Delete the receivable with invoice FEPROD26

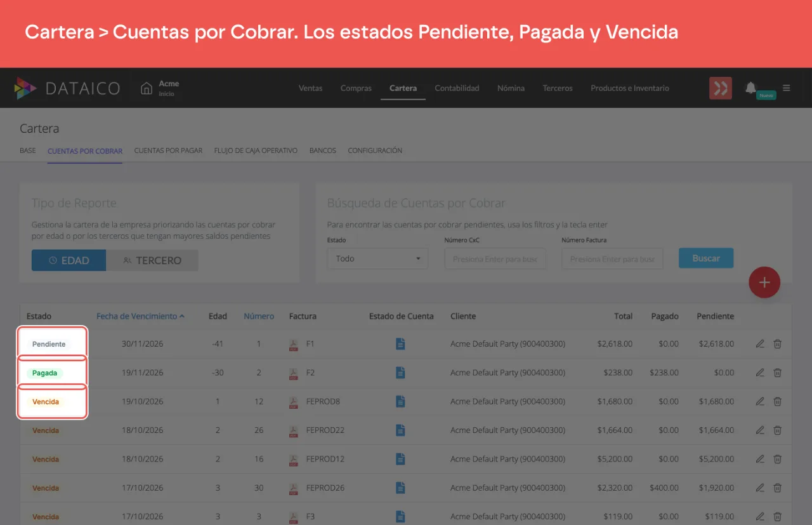777,488
